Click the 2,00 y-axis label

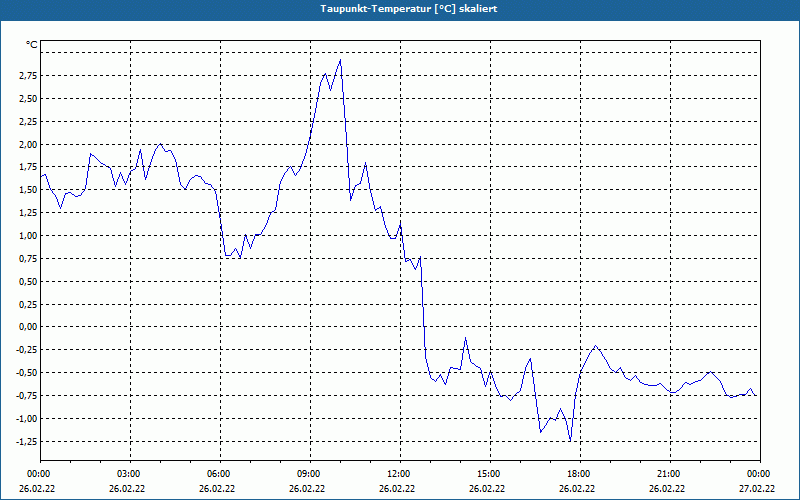(x=28, y=144)
